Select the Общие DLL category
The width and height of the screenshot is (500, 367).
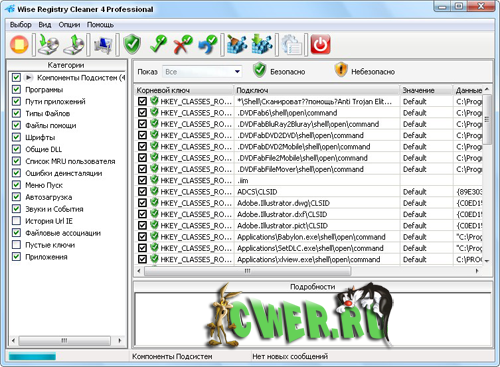point(44,149)
